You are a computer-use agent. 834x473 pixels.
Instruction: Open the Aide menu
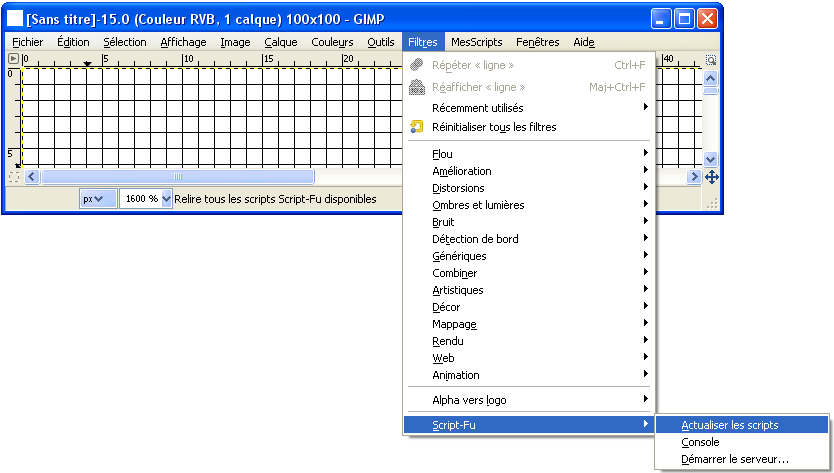pos(584,42)
